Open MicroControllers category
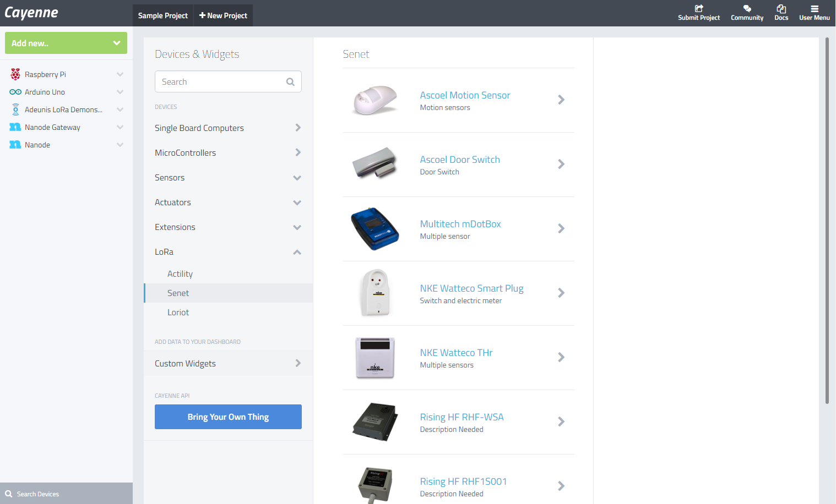Screen dimensions: 836x504 (228, 153)
